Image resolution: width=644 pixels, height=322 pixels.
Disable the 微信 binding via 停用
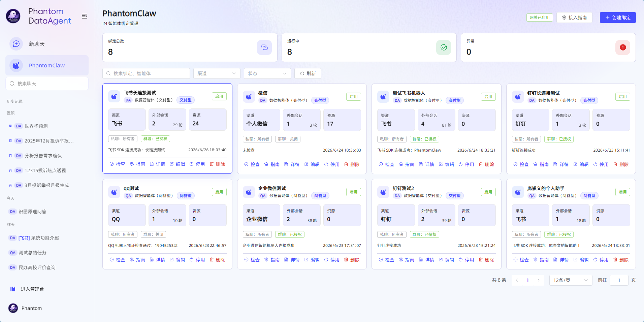[x=332, y=164]
